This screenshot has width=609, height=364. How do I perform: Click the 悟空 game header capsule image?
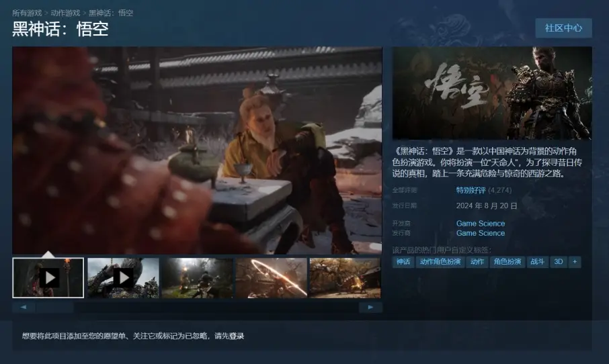[x=492, y=93]
